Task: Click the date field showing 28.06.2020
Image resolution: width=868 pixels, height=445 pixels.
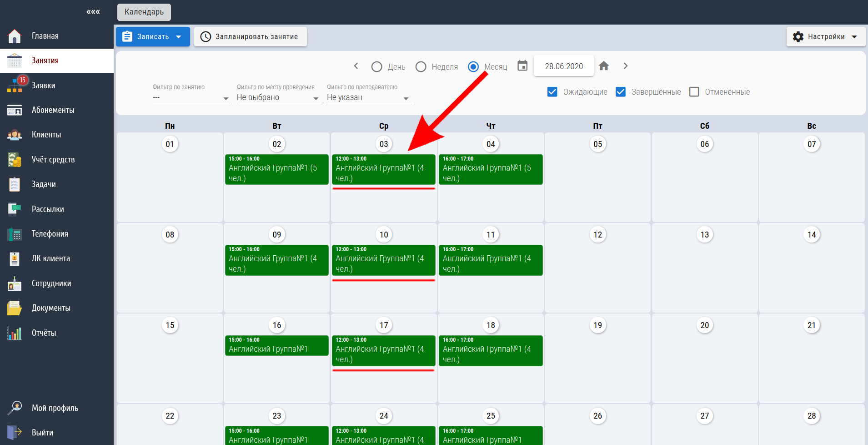Action: coord(564,66)
